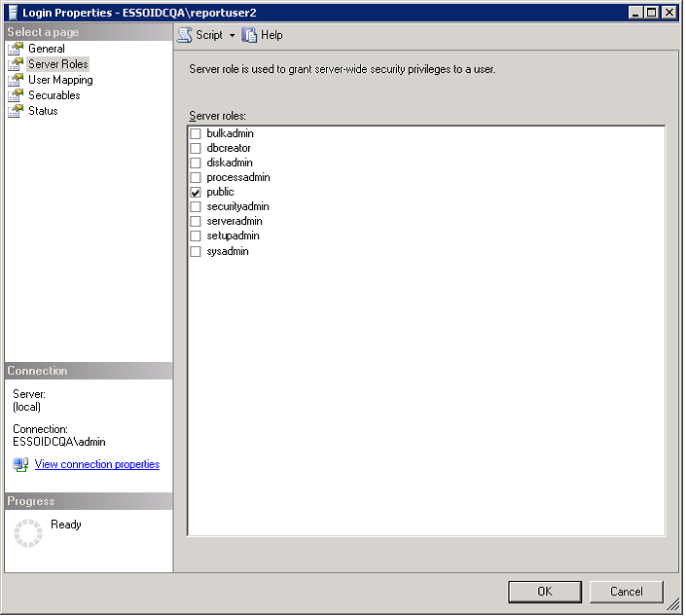Click the processadmin role name

238,178
